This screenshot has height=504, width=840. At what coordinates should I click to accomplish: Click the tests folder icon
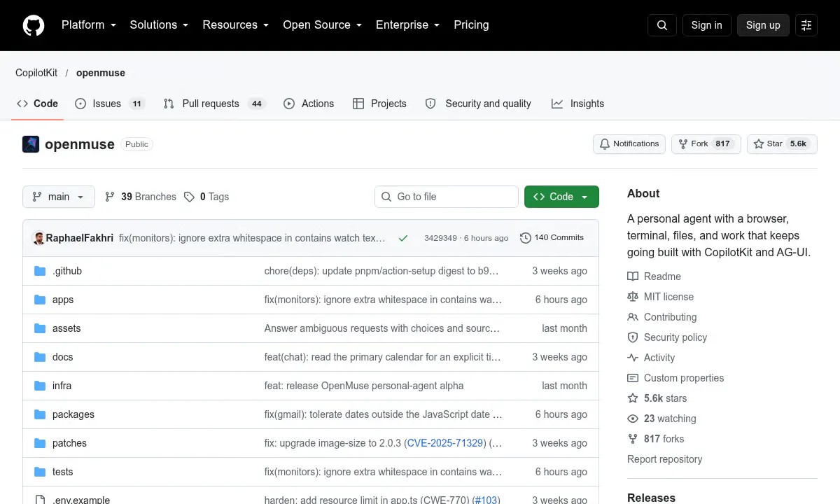click(40, 472)
